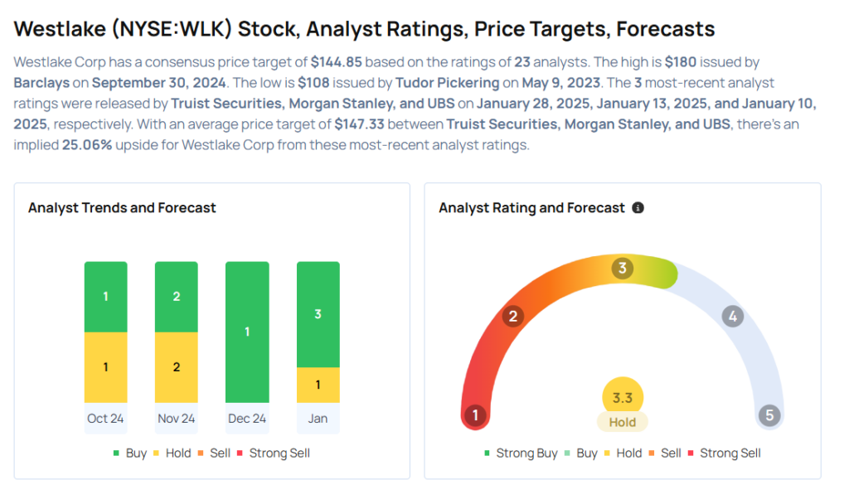Toggle Strong Sell legend in the trends chart
The height and width of the screenshot is (504, 849).
pos(274,453)
